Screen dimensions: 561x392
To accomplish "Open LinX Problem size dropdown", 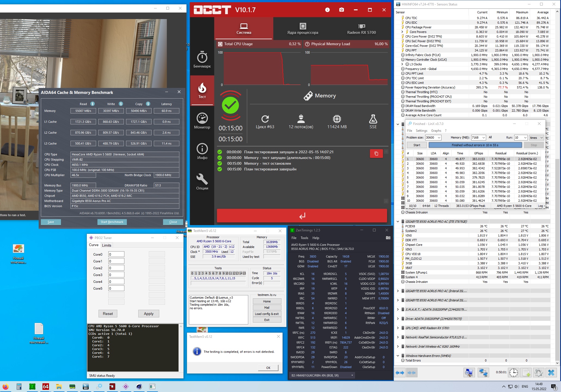I will 439,137.
